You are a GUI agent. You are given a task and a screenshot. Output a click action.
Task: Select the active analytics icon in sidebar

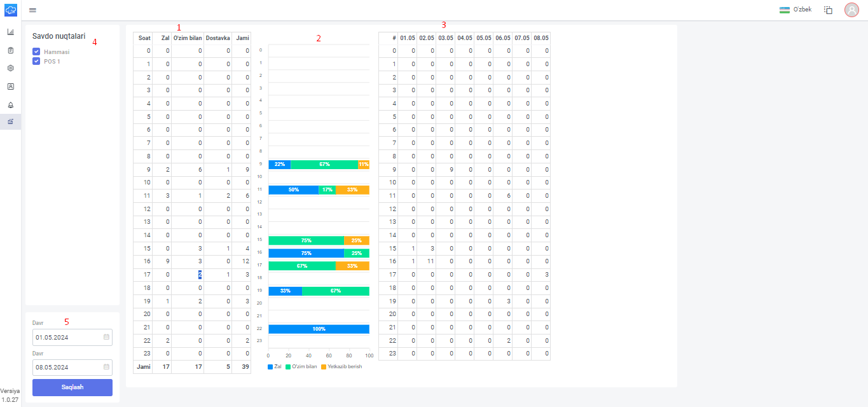click(10, 121)
